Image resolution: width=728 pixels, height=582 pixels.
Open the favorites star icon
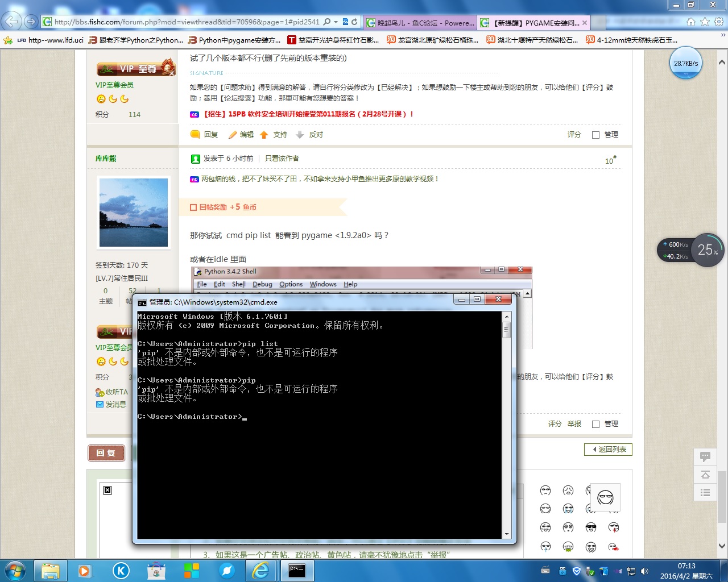(x=705, y=22)
